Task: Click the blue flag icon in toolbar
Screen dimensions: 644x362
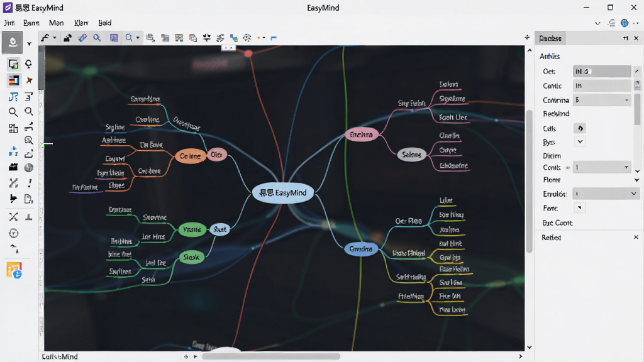Action: coord(274,38)
